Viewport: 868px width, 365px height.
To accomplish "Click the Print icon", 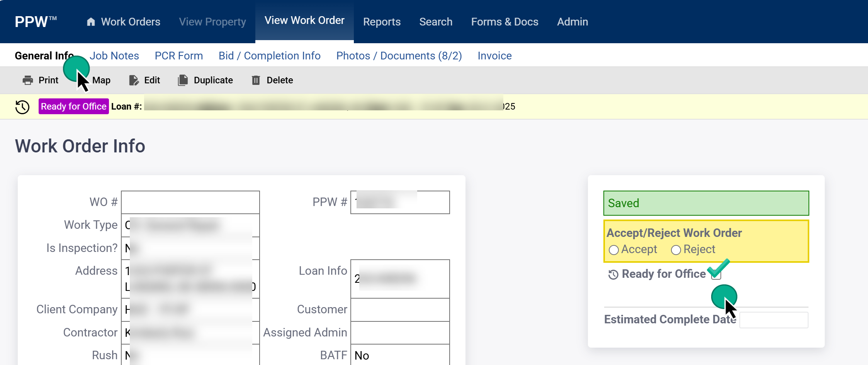I will click(27, 80).
